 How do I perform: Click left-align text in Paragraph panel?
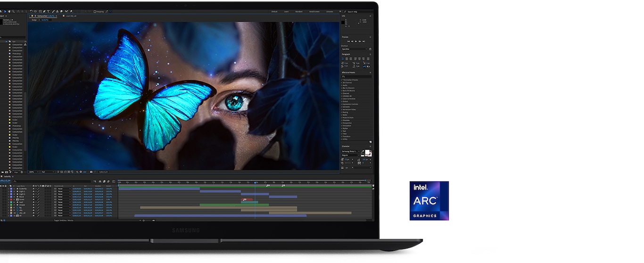click(x=342, y=58)
